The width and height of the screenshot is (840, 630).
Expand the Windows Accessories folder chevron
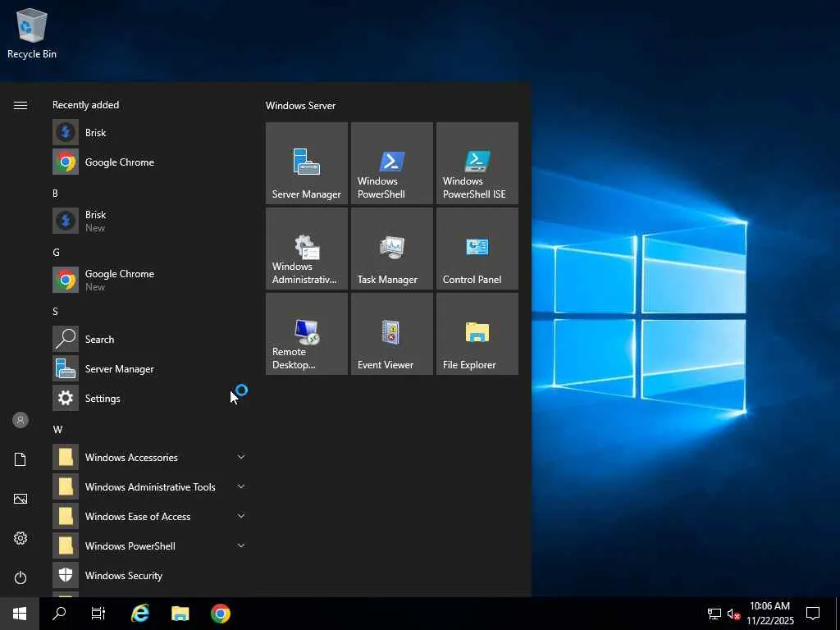pyautogui.click(x=241, y=457)
